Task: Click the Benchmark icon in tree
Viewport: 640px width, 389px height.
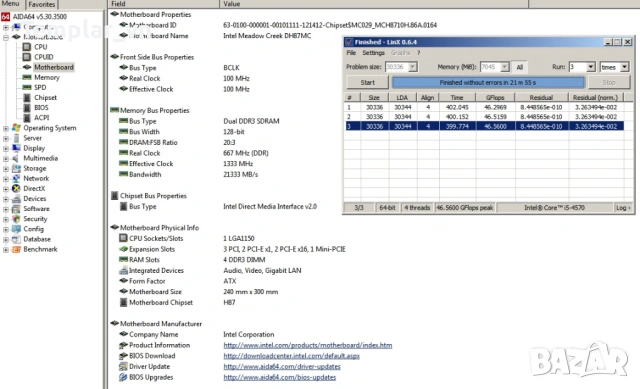Action: tap(16, 249)
